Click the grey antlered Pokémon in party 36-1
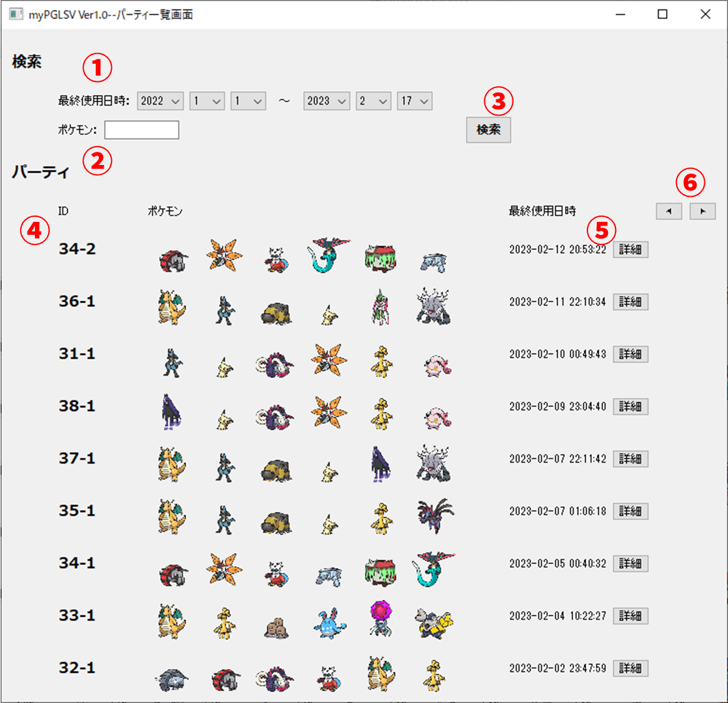The width and height of the screenshot is (728, 703). click(433, 306)
